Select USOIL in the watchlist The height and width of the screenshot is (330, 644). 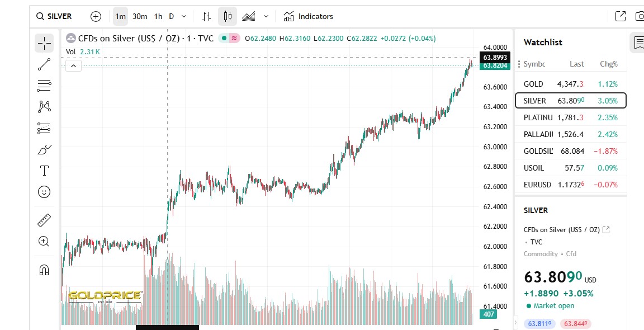(x=571, y=168)
